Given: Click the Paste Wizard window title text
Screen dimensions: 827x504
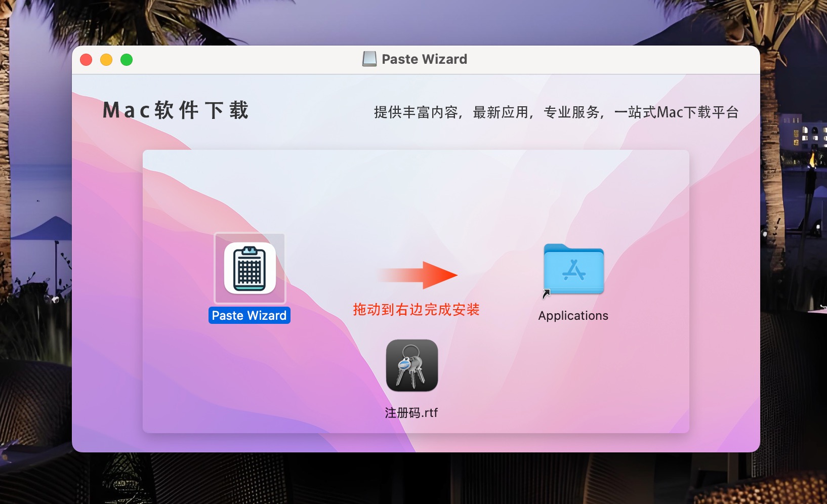Looking at the screenshot, I should [x=424, y=59].
